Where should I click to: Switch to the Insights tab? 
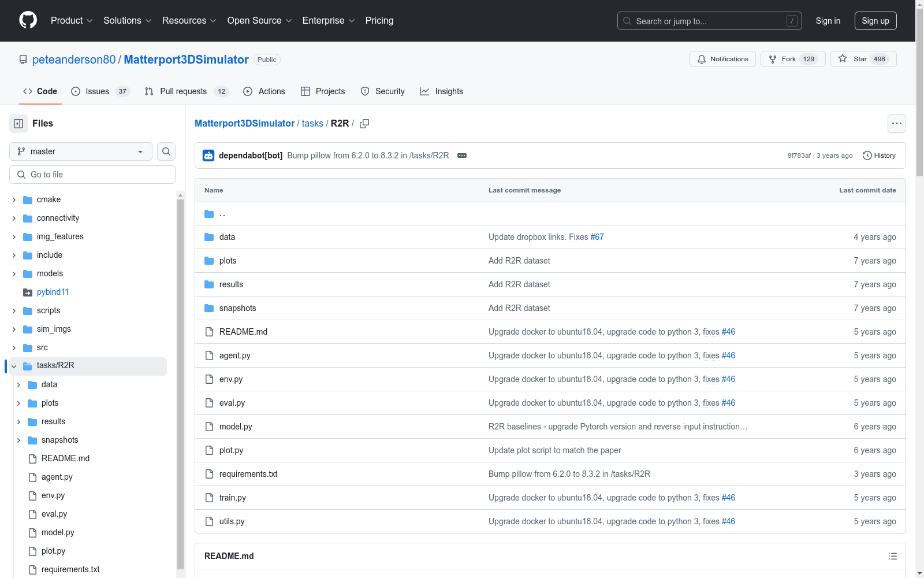click(441, 91)
